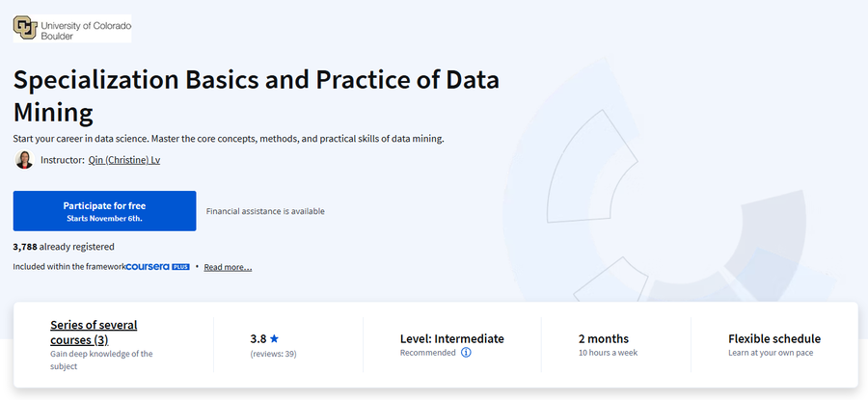868x400 pixels.
Task: Click the Coursera Plus logo badge
Action: tap(158, 267)
